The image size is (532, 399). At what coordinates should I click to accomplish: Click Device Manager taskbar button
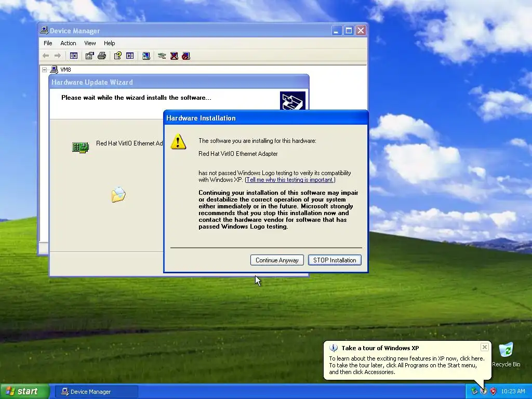tap(96, 392)
